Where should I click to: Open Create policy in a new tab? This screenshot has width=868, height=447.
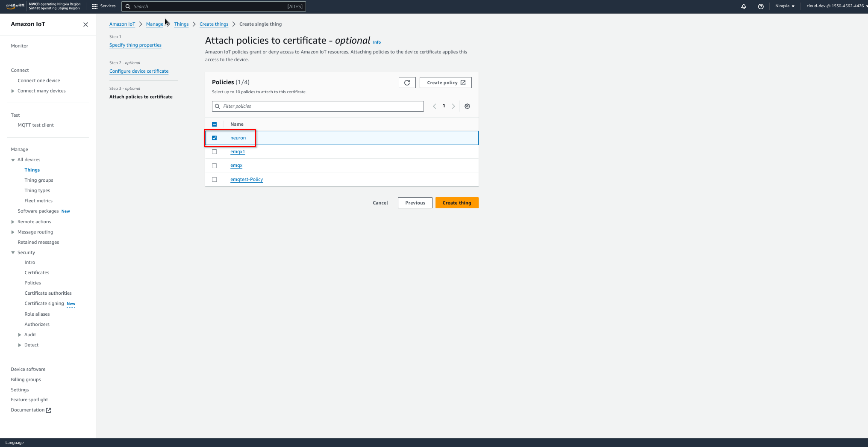(445, 82)
